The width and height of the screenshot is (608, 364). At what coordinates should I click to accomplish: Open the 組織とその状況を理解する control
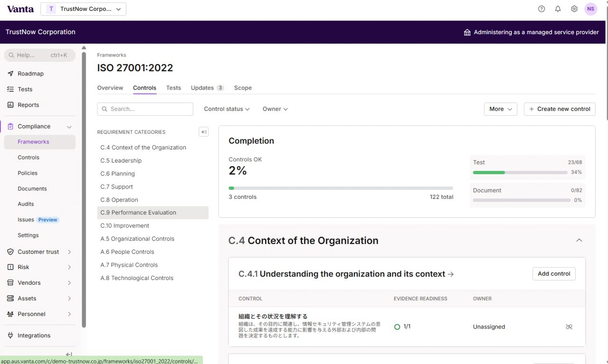pos(273,317)
